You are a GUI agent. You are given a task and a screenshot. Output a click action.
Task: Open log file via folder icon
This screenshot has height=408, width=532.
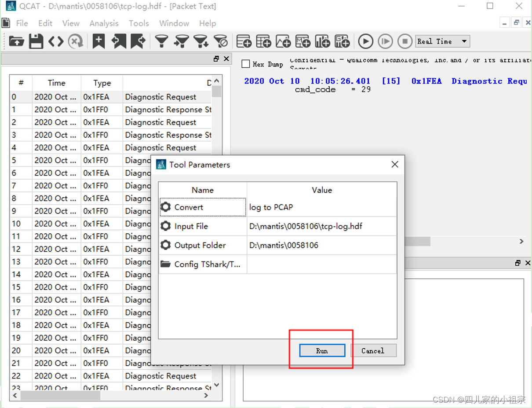(16, 41)
